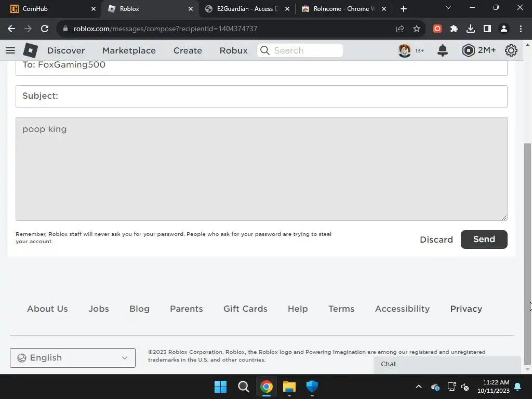Open the Accessibility footer link
The width and height of the screenshot is (532, 399).
tap(403, 309)
